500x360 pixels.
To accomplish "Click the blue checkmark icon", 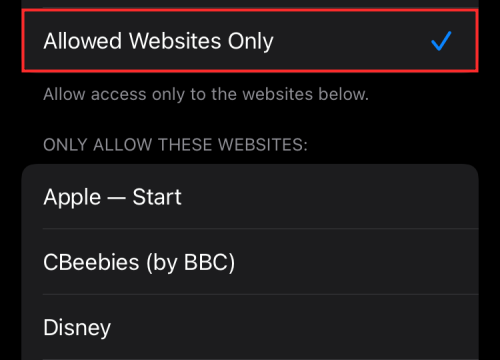I will (x=441, y=41).
